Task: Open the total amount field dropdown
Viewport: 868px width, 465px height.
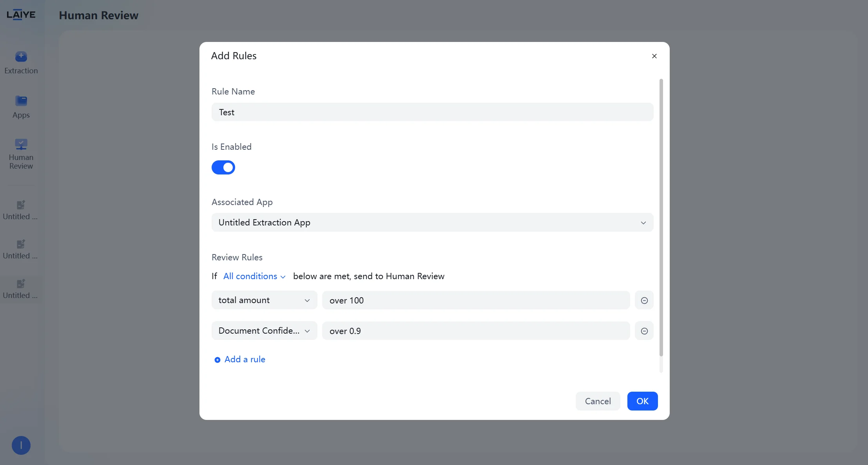Action: point(265,300)
